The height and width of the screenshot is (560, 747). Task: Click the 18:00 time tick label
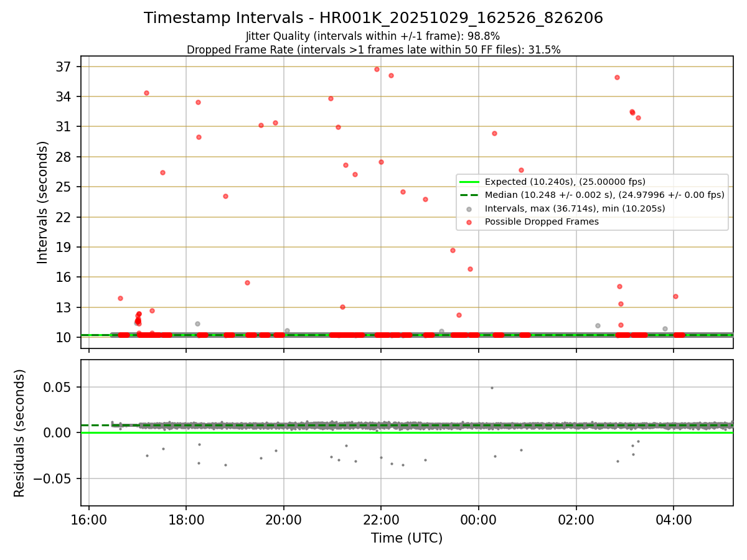[186, 520]
